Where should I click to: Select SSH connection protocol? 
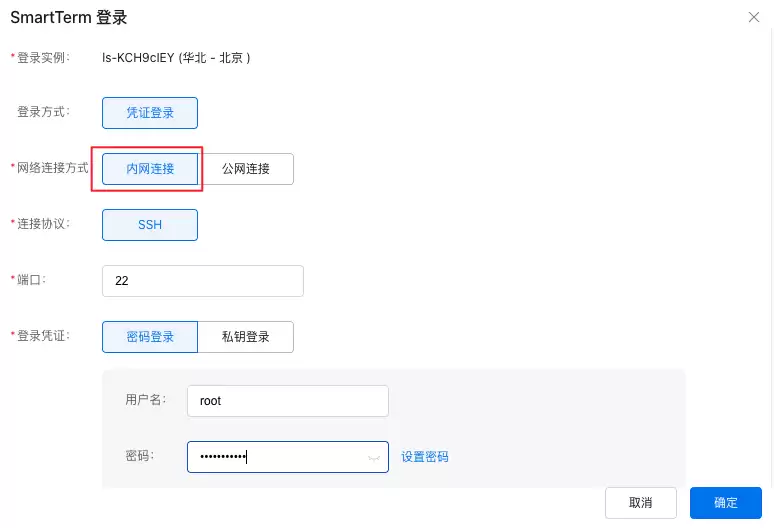click(150, 225)
